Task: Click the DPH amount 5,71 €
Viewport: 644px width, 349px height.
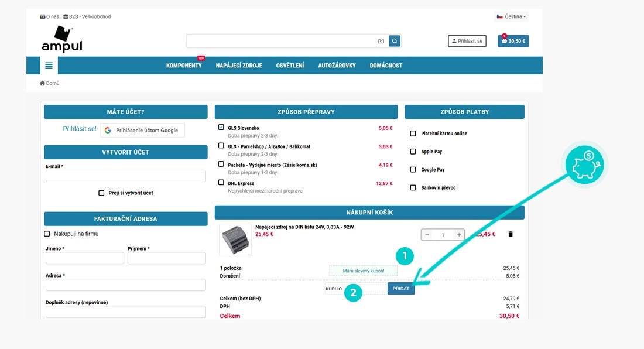Action: coord(513,306)
